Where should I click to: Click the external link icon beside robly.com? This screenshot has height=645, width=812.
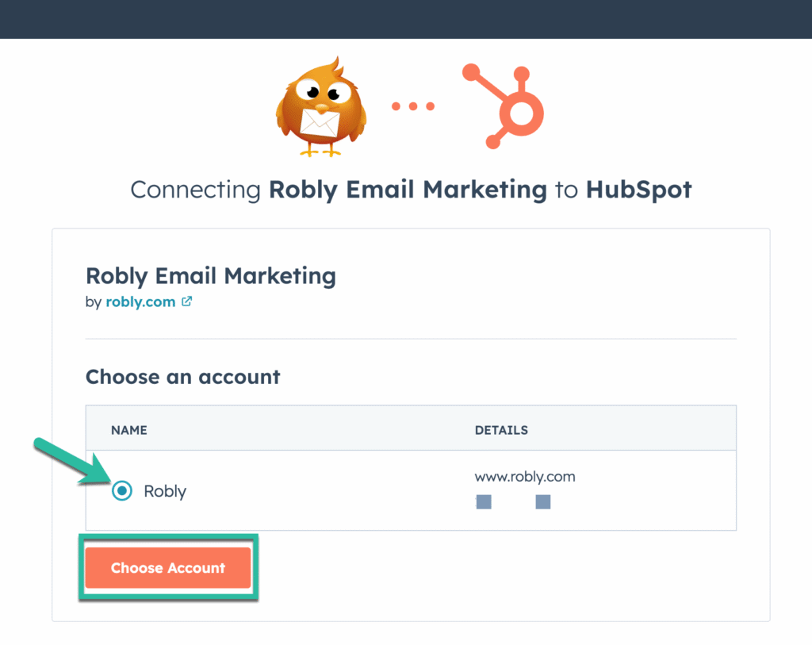[187, 301]
